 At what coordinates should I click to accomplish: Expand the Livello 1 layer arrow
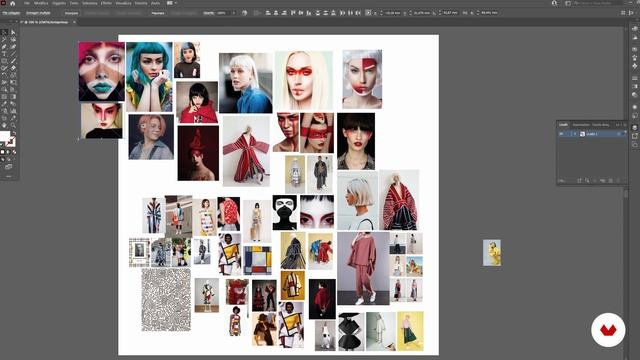pos(575,134)
